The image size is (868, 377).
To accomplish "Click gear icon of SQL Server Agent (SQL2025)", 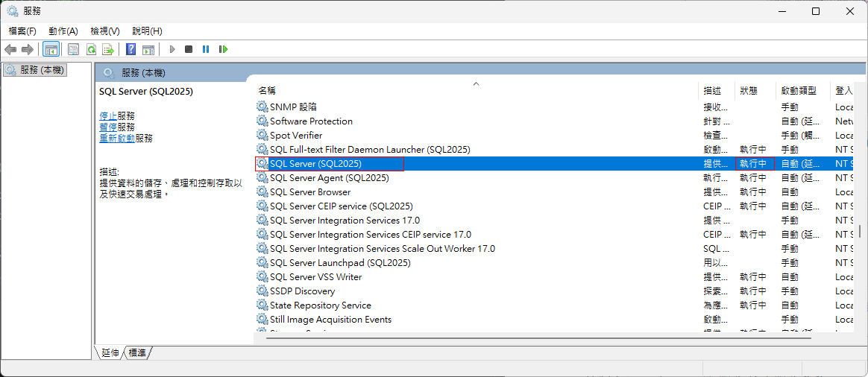I will click(x=262, y=178).
